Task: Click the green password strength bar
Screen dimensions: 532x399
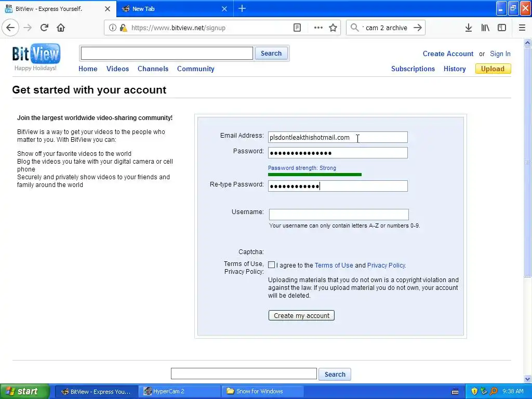Action: 315,175
